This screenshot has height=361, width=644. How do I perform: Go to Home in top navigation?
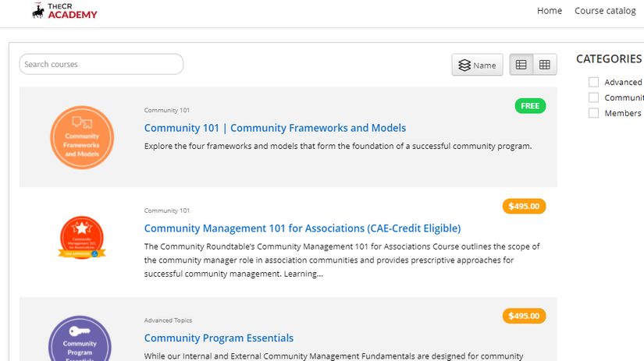pyautogui.click(x=550, y=11)
